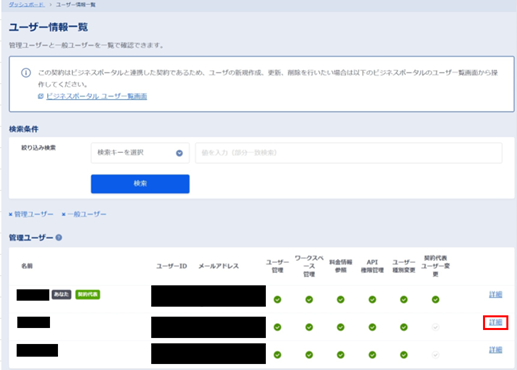Remove the 一般ユーザー filter tag

(x=64, y=214)
